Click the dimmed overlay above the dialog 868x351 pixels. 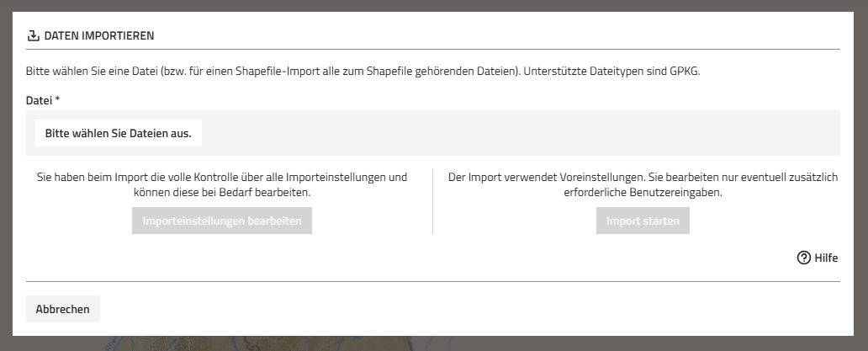click(x=434, y=6)
